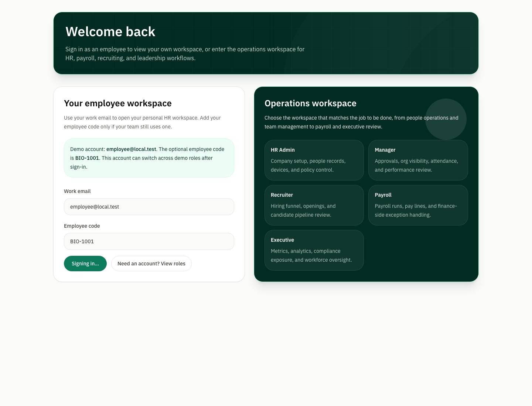
Task: Click the bold employee@local.test in the demo note
Action: 131,149
